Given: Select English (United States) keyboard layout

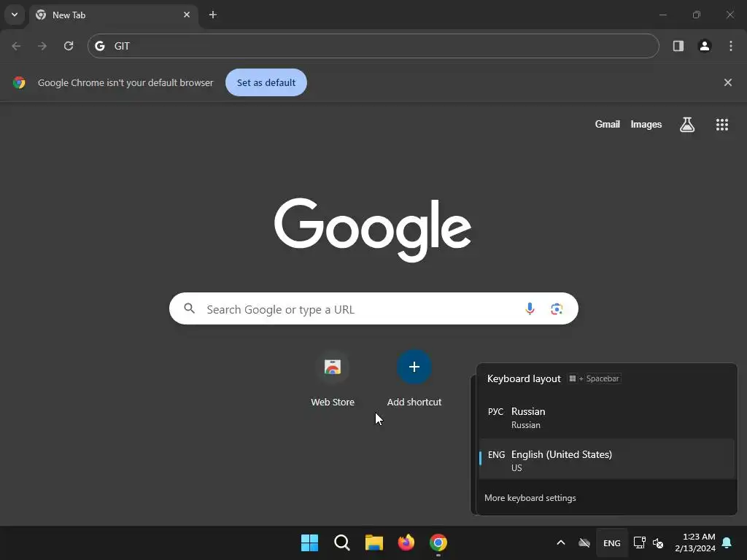Looking at the screenshot, I should [x=606, y=459].
